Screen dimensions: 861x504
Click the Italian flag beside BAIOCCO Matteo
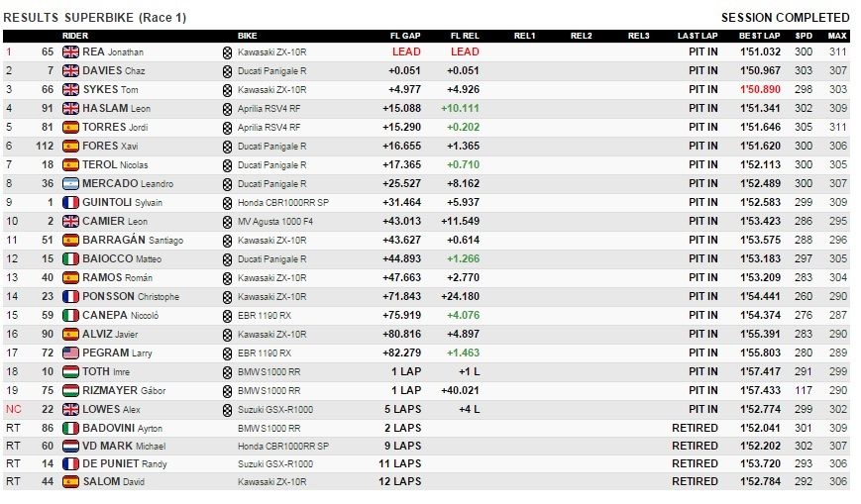pyautogui.click(x=70, y=259)
